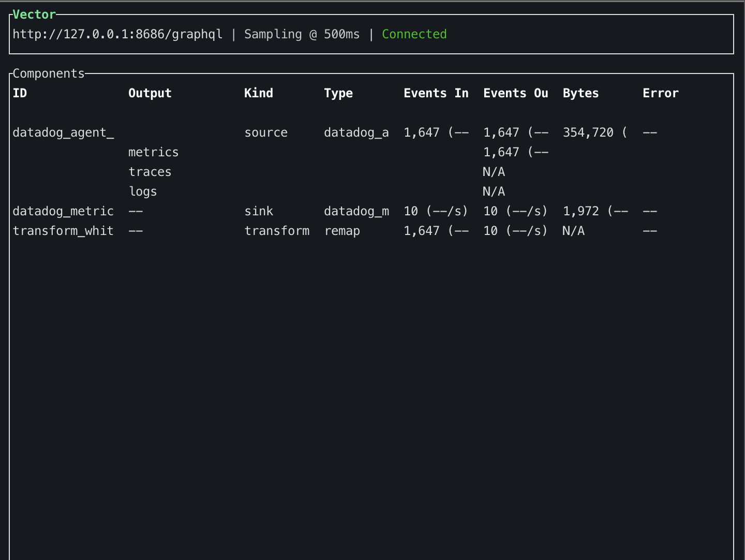Select the metrics output row

point(154,152)
